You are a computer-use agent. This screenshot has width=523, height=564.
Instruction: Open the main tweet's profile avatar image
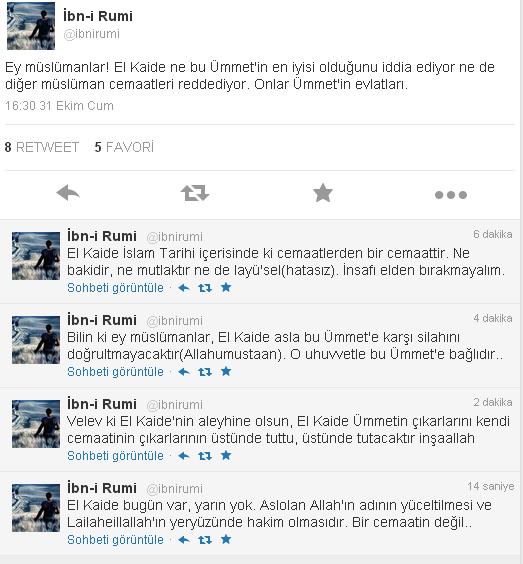click(x=31, y=26)
